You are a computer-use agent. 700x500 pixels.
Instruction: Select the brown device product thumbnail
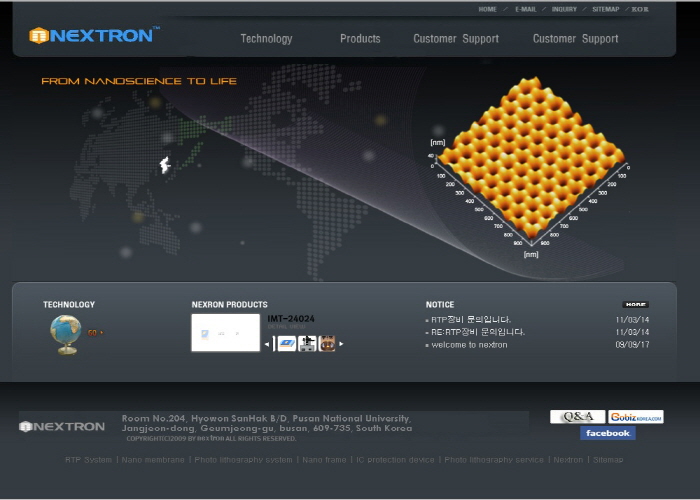pos(327,344)
